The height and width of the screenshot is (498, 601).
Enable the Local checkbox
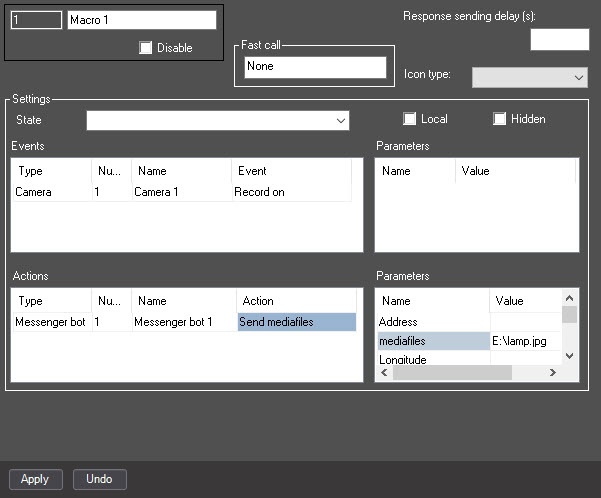coord(409,119)
